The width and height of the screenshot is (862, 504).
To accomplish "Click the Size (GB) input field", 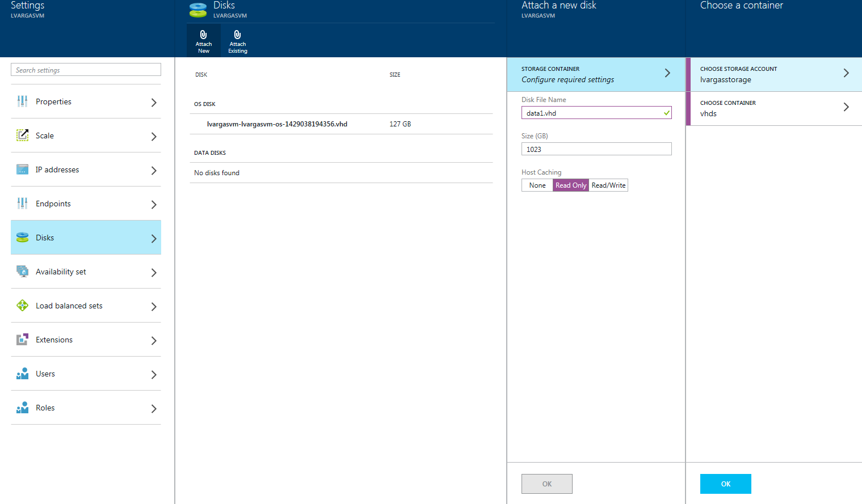I will (x=596, y=149).
